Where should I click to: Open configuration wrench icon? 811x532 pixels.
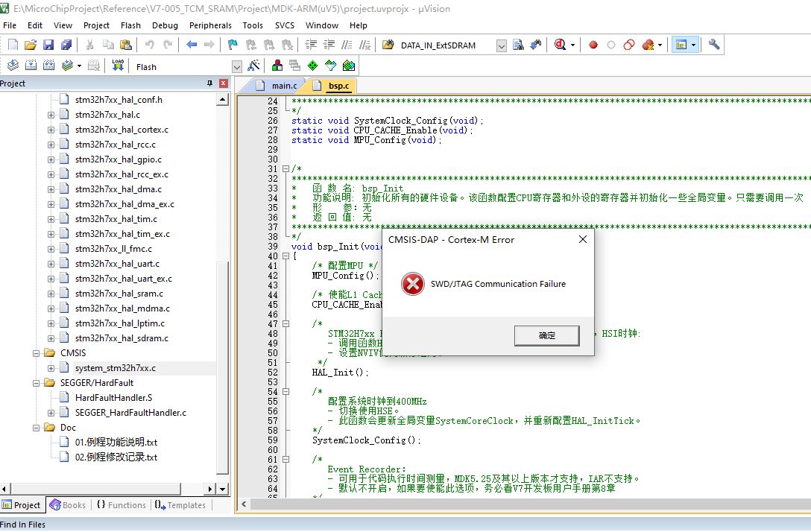pos(714,45)
